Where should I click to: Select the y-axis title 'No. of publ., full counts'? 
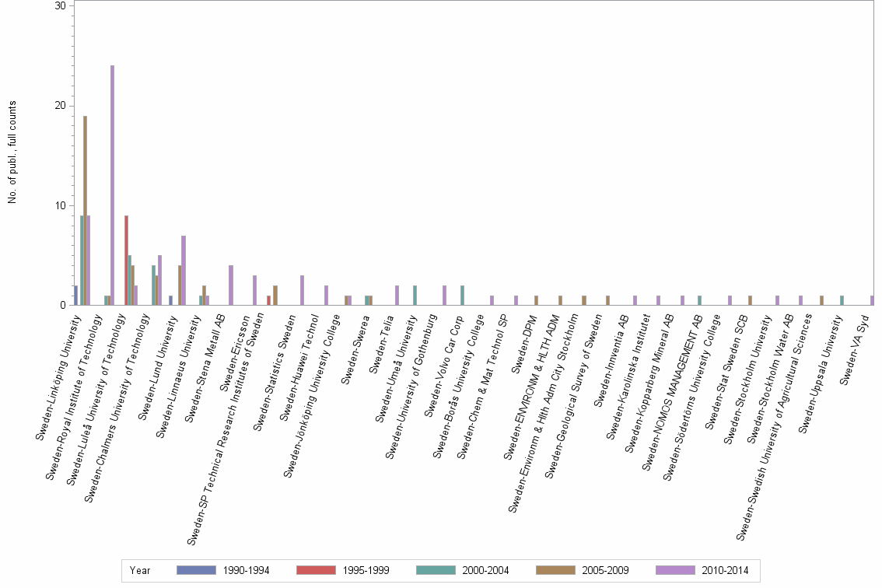[x=11, y=148]
